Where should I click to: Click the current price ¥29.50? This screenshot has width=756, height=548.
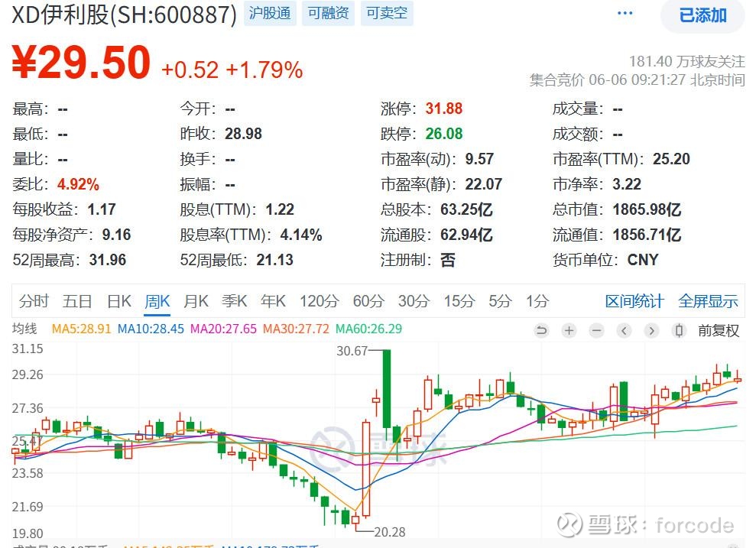(81, 62)
